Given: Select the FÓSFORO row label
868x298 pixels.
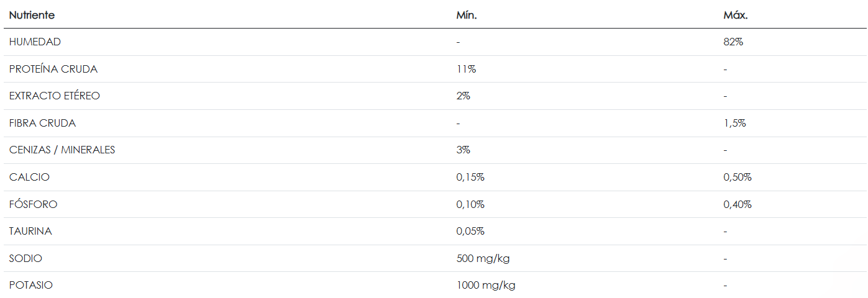Looking at the screenshot, I should point(33,204).
